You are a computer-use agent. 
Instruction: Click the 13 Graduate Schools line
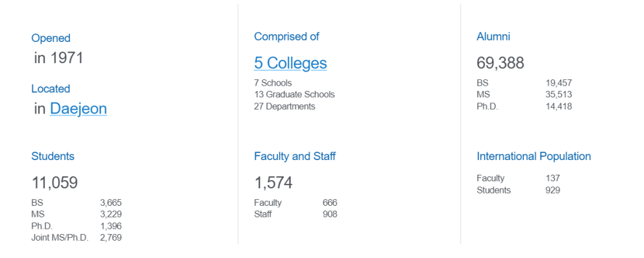click(294, 95)
